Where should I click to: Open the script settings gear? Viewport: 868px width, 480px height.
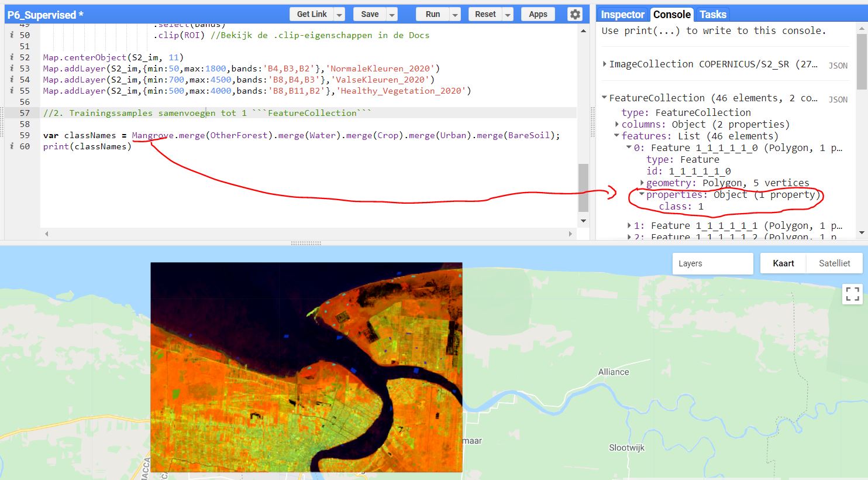pyautogui.click(x=575, y=15)
